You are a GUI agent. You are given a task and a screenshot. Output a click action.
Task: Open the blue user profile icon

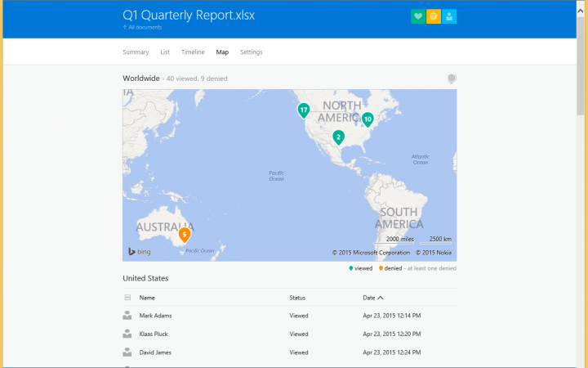[x=449, y=16]
